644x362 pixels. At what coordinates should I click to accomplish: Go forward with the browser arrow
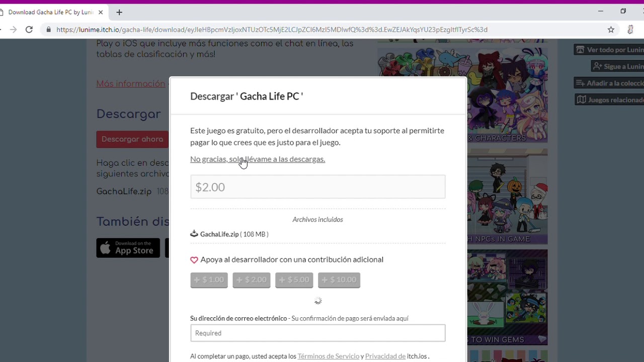click(x=13, y=30)
